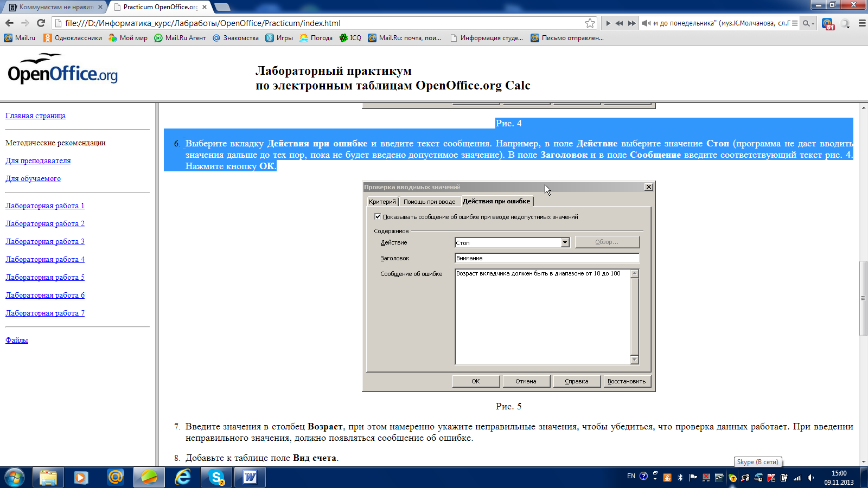Click Отмена button in dialog

tap(526, 381)
